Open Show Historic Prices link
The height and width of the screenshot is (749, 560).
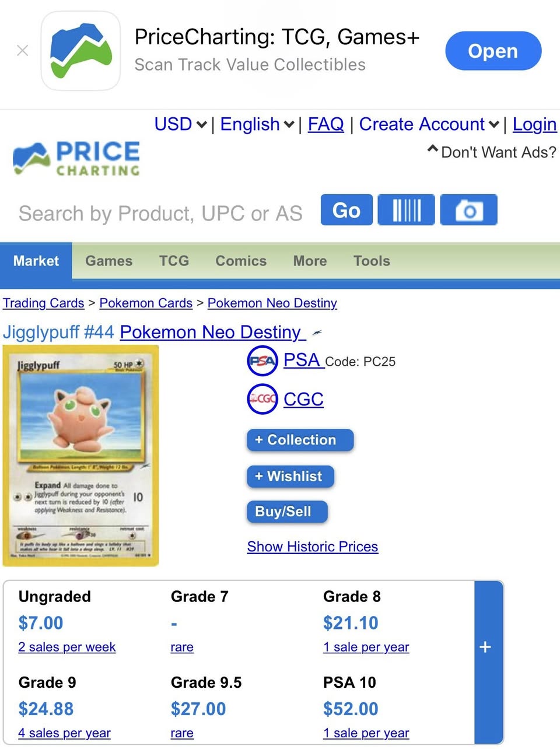tap(313, 547)
